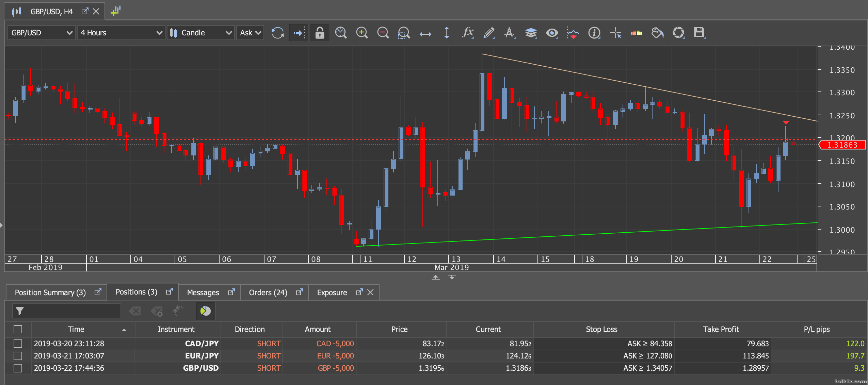868x385 pixels.
Task: Select the crosshair cursor tool
Action: click(x=615, y=33)
